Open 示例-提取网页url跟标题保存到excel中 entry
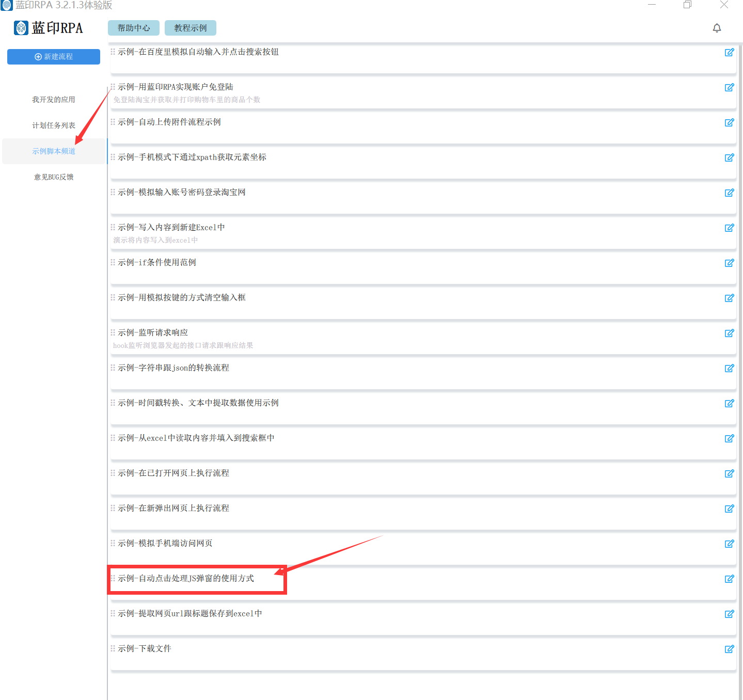This screenshot has width=743, height=700. (x=190, y=613)
